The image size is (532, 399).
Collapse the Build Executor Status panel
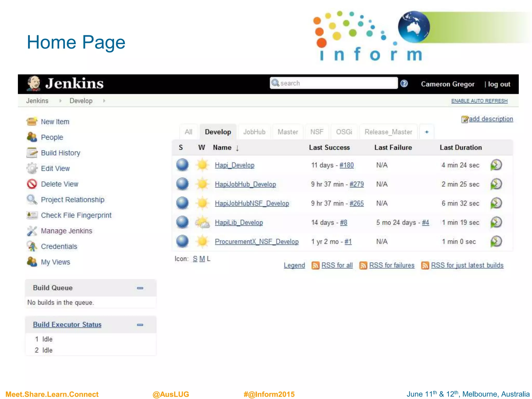(x=140, y=325)
